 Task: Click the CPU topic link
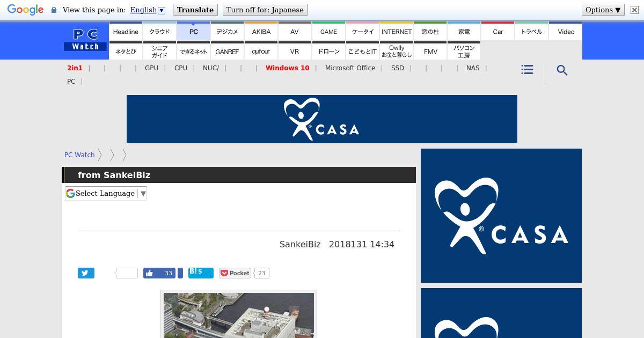click(181, 68)
